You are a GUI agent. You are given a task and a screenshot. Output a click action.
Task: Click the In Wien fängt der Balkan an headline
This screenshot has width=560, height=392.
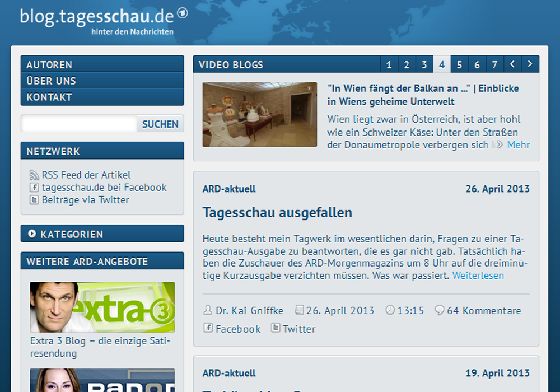pyautogui.click(x=423, y=95)
